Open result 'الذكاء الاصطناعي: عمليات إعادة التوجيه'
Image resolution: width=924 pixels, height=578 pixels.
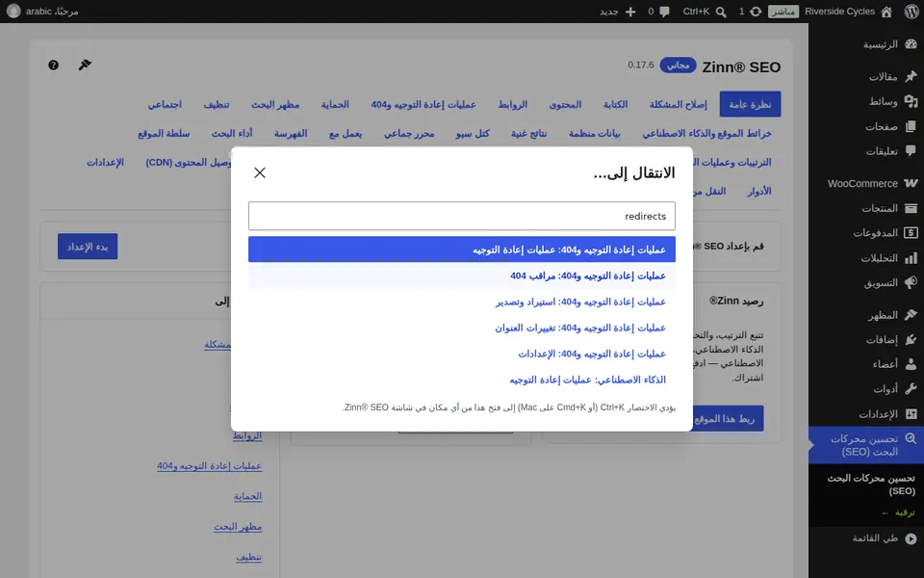(461, 380)
